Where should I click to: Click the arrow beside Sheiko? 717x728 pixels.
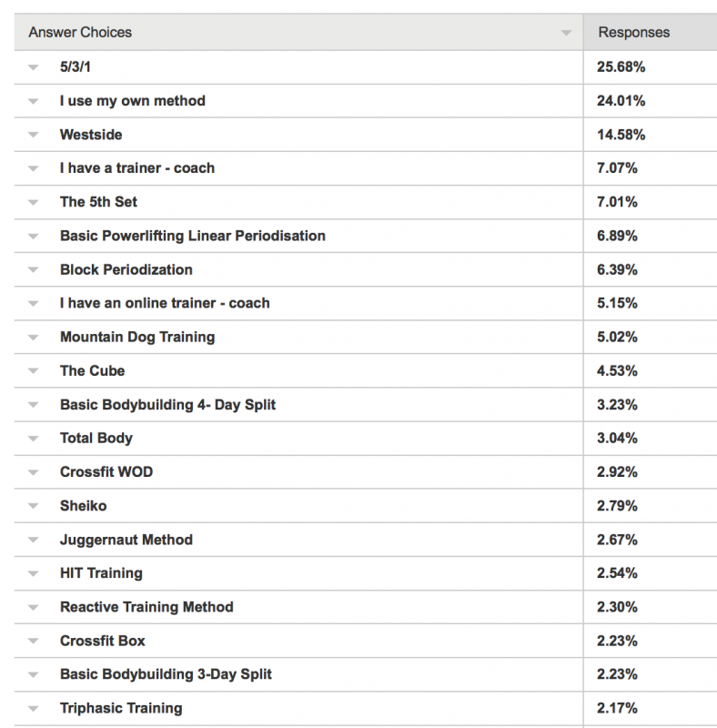pyautogui.click(x=33, y=506)
